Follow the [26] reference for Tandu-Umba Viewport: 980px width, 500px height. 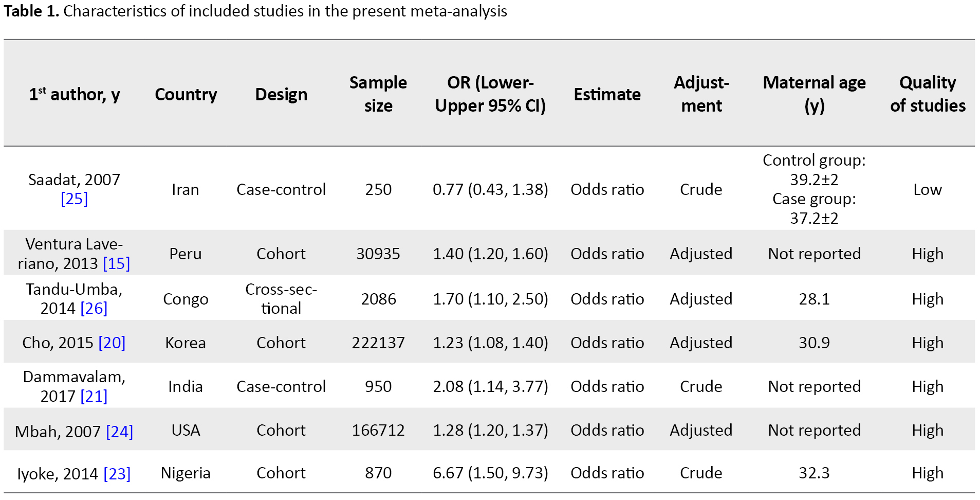pos(94,309)
